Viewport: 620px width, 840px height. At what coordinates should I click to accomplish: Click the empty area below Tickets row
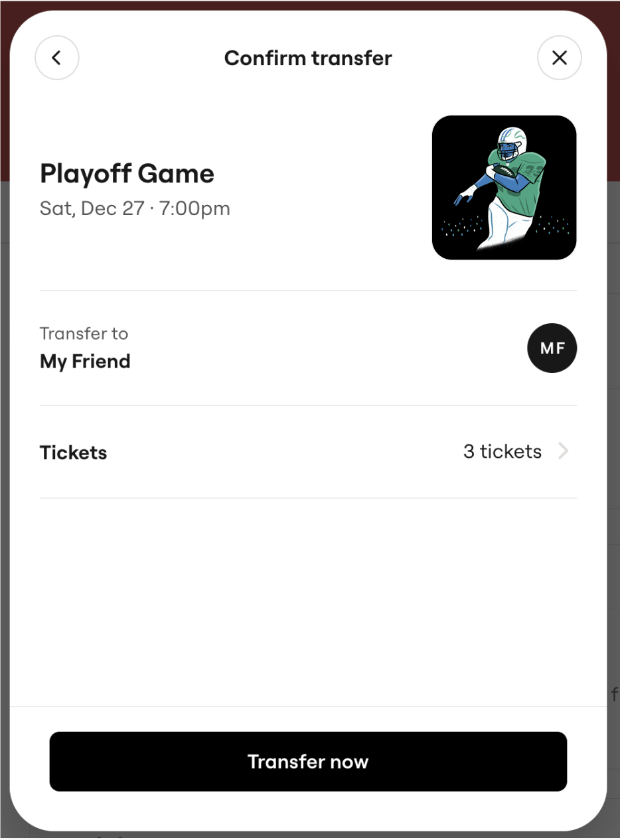click(x=308, y=597)
